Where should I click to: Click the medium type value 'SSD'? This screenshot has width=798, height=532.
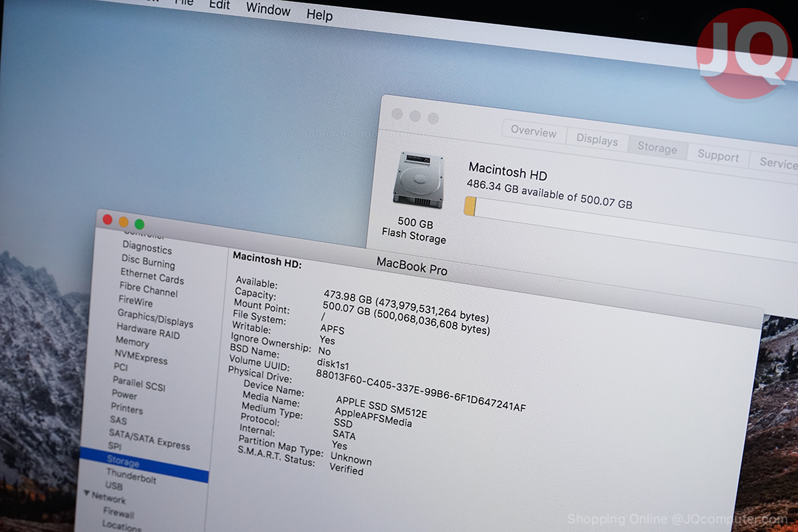tap(343, 423)
